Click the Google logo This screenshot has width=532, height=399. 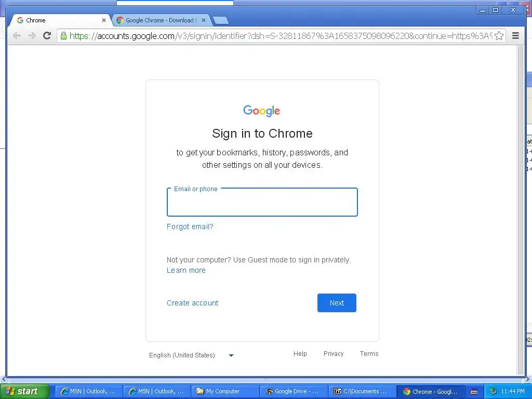click(x=262, y=111)
